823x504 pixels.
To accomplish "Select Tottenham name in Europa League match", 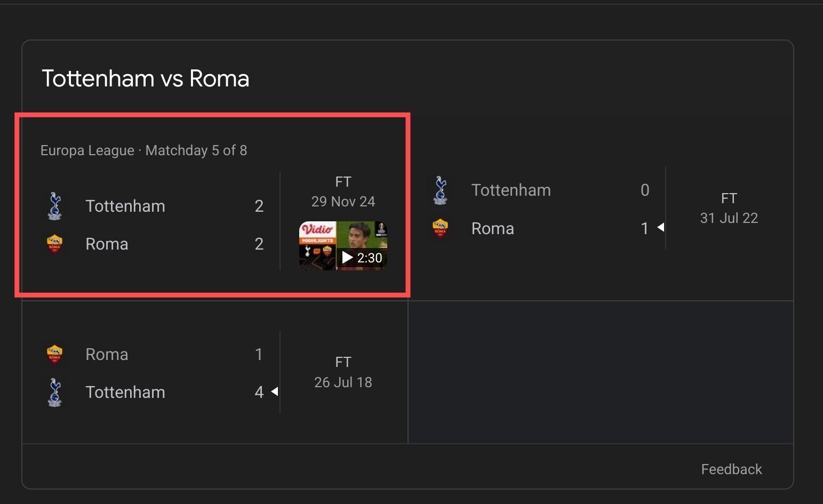I will pyautogui.click(x=125, y=206).
